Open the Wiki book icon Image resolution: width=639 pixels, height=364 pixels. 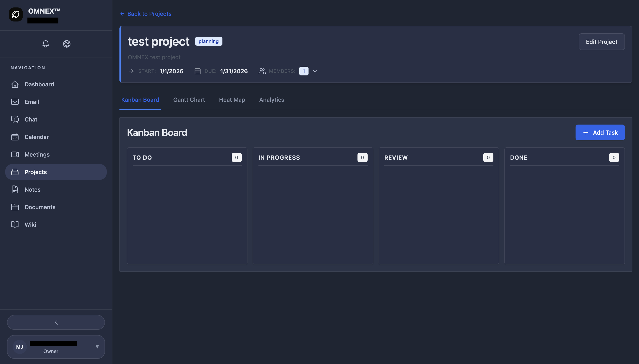click(15, 225)
